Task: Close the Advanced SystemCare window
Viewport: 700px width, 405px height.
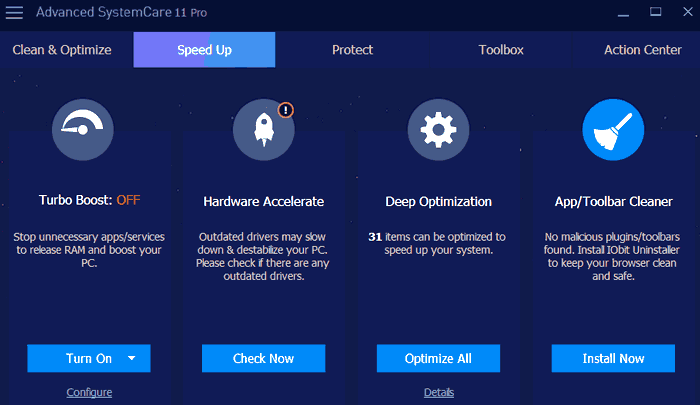Action: (x=688, y=12)
